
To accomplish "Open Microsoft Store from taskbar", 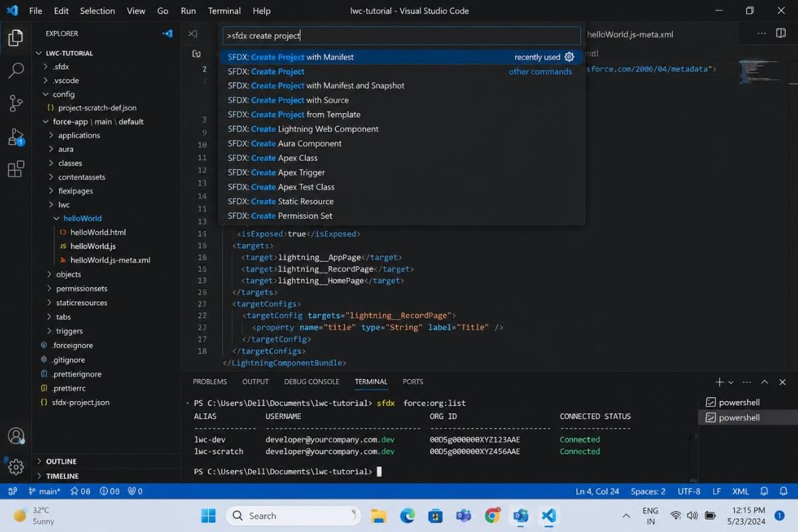I will click(x=436, y=515).
